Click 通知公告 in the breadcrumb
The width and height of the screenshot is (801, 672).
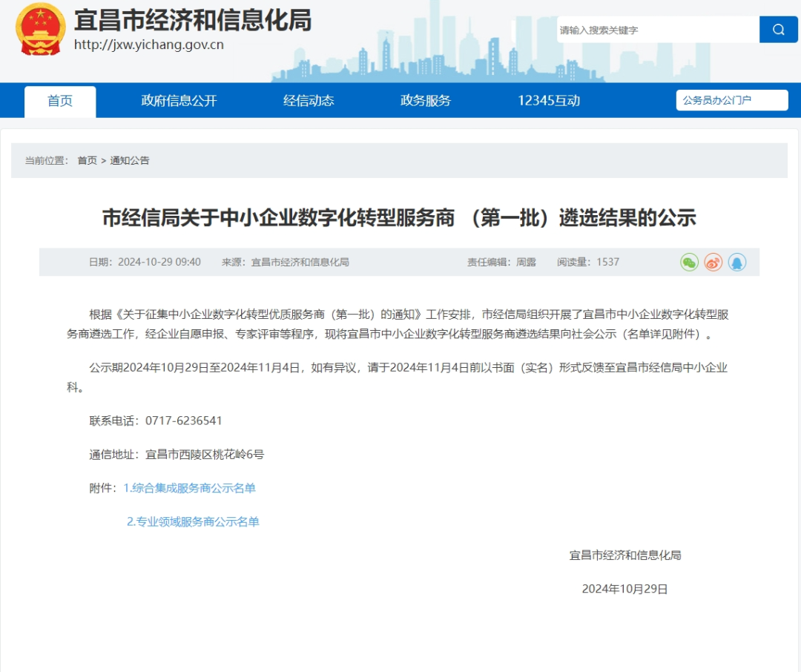[x=130, y=160]
